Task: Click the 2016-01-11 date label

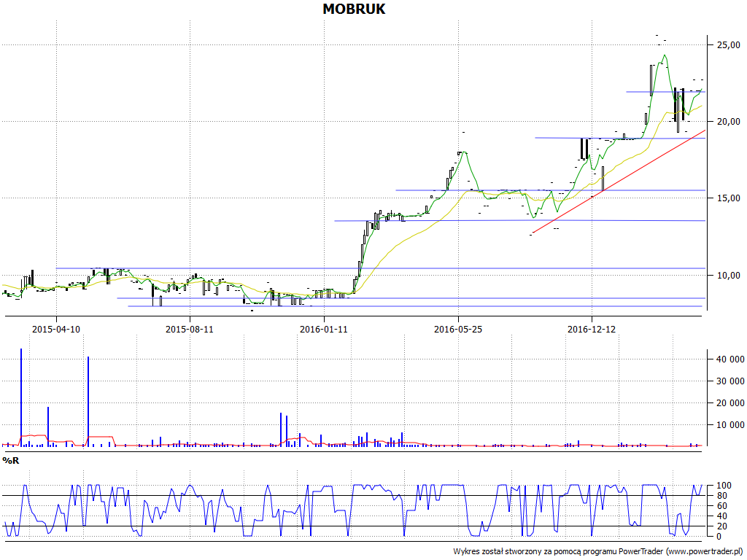Action: point(324,329)
